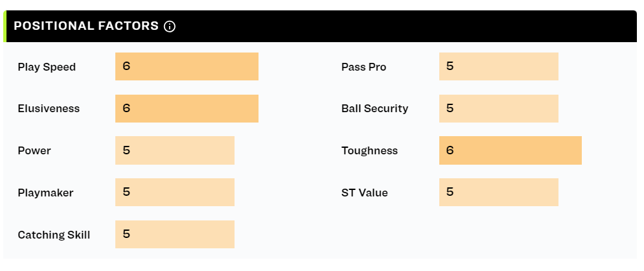644x271 pixels.
Task: Click the Playmaker rating bar
Action: (x=175, y=192)
